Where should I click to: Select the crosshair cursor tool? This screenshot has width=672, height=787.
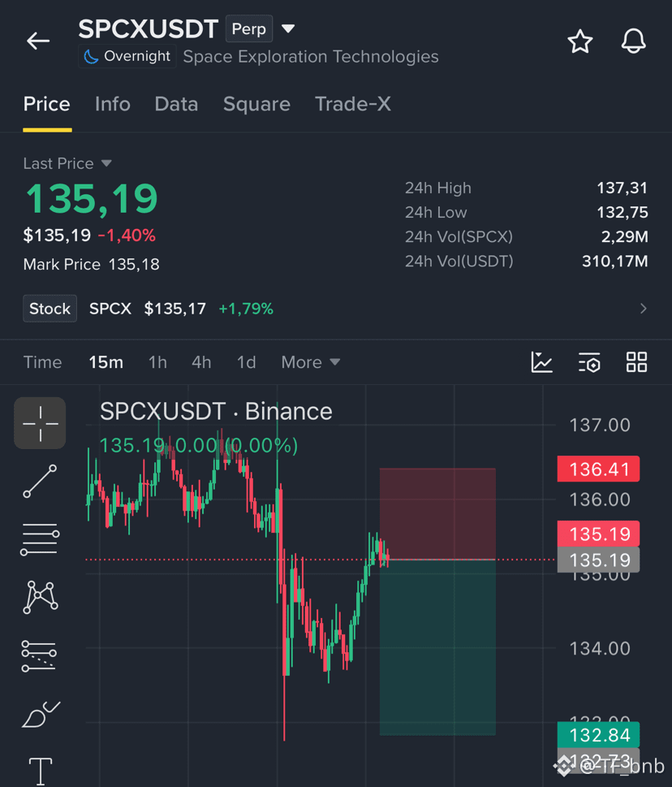[x=40, y=423]
